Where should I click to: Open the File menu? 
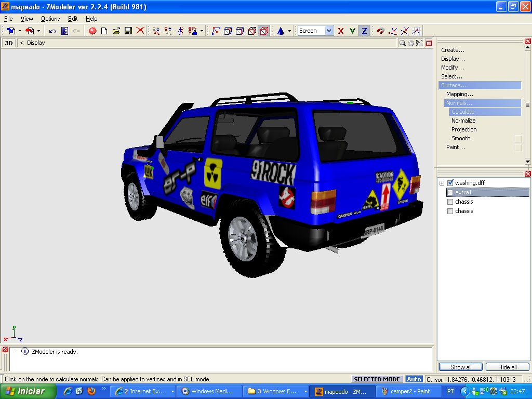pyautogui.click(x=8, y=19)
